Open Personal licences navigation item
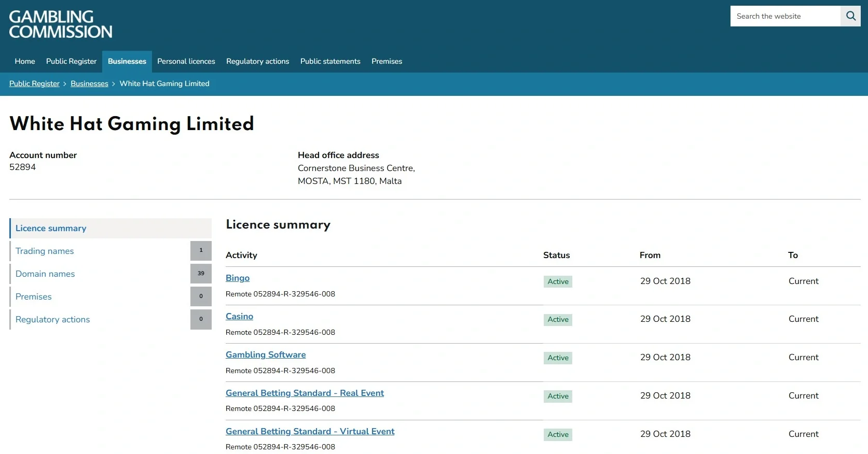Image resolution: width=868 pixels, height=454 pixels. pos(186,61)
